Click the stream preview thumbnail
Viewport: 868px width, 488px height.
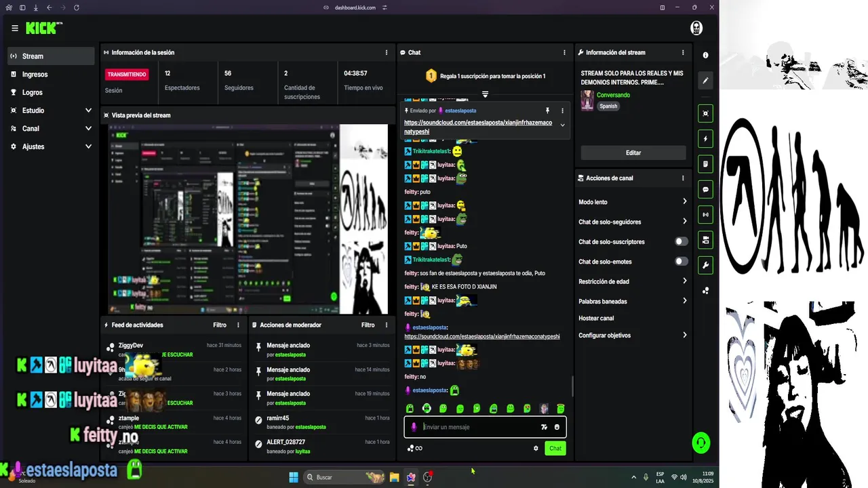click(x=248, y=219)
